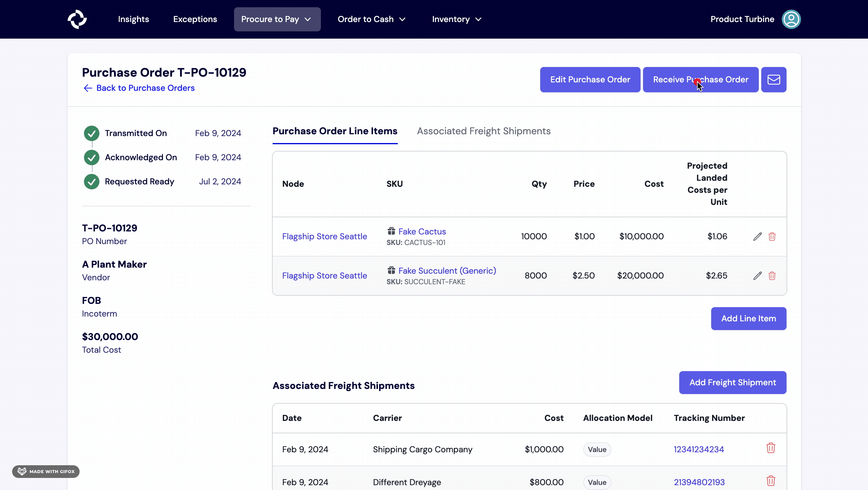Viewport: 868px width, 490px height.
Task: Edit the Fake Cactus line item pencil
Action: (757, 237)
